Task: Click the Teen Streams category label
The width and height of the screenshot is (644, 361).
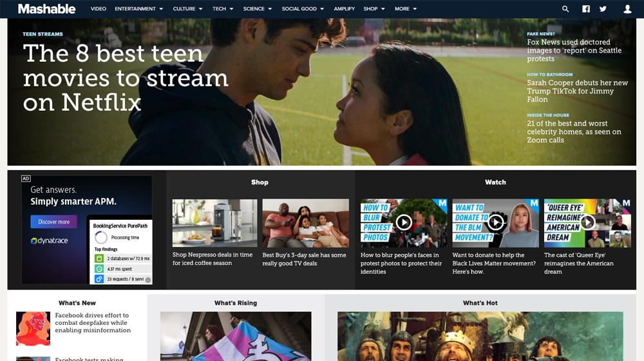Action: [x=43, y=34]
